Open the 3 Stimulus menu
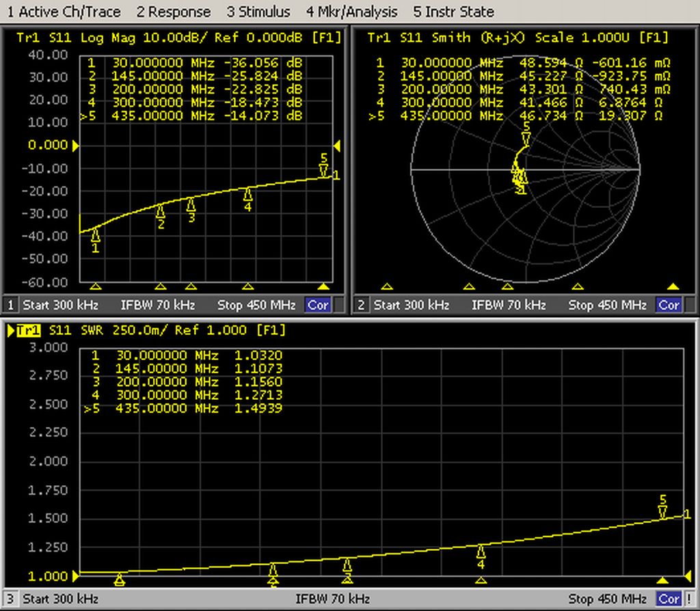This screenshot has height=611, width=700. (258, 12)
